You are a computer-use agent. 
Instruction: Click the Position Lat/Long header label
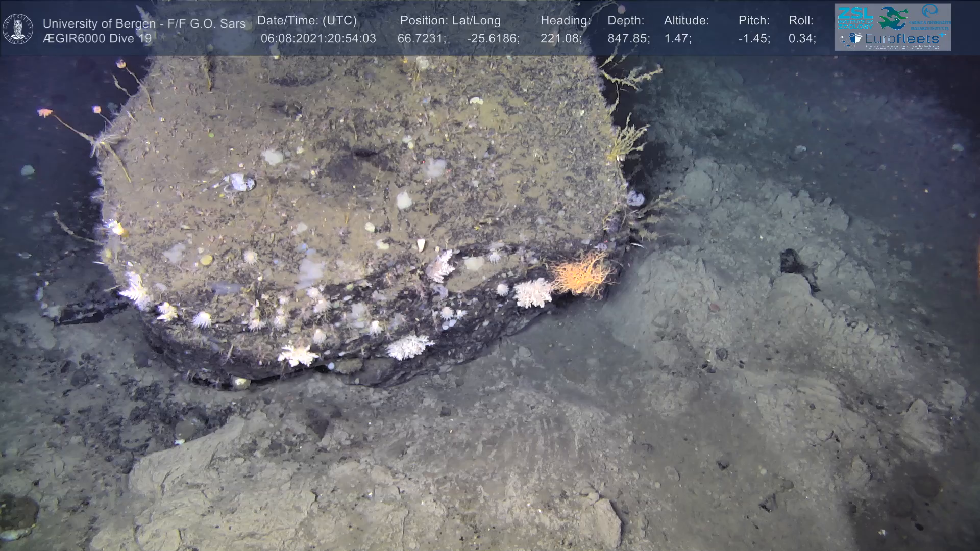coord(450,21)
